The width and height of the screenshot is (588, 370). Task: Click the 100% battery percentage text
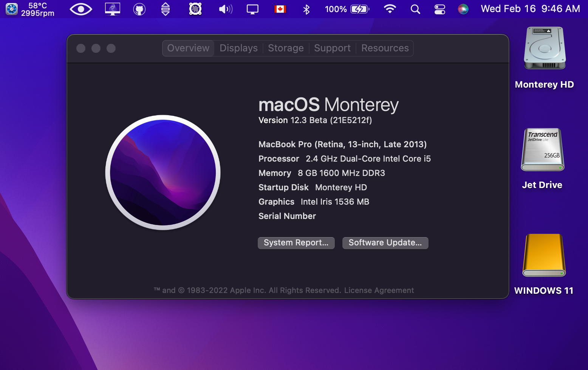(x=336, y=9)
